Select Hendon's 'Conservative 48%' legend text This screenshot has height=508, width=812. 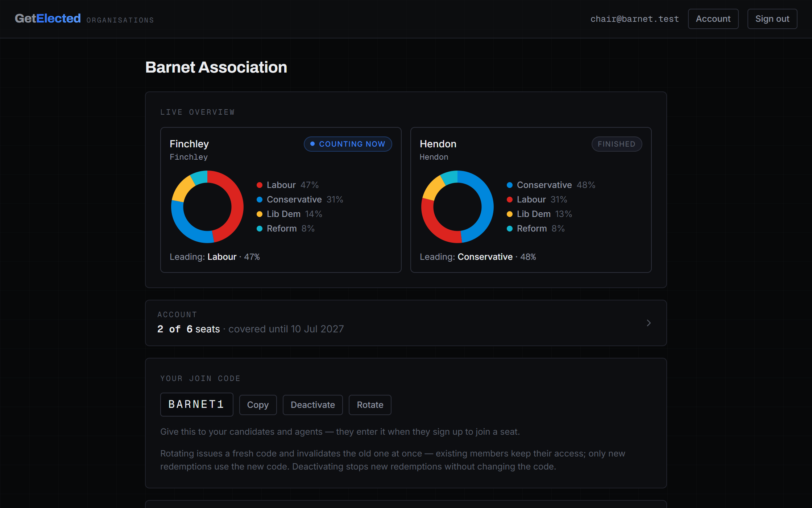(556, 185)
